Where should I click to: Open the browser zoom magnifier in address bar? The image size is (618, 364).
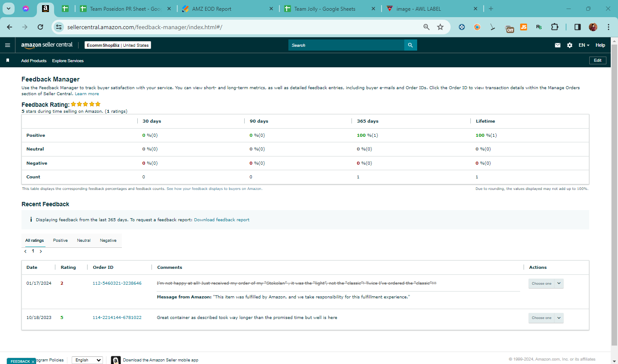pos(426,27)
